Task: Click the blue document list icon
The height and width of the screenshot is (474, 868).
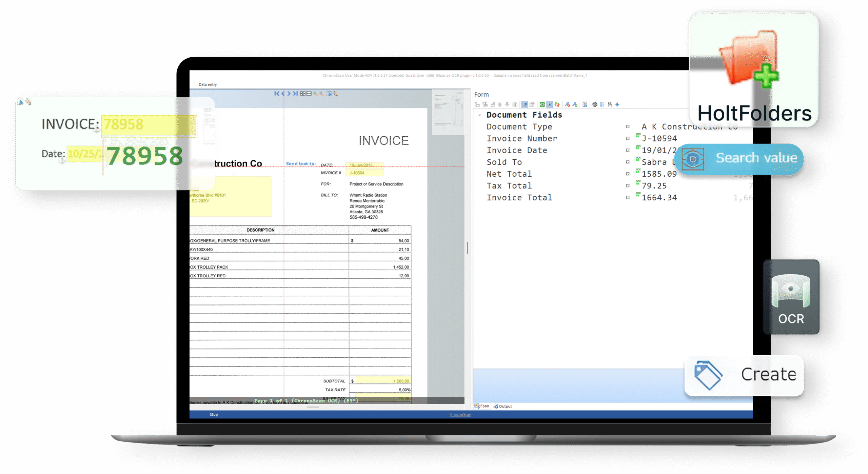Action: 602,104
